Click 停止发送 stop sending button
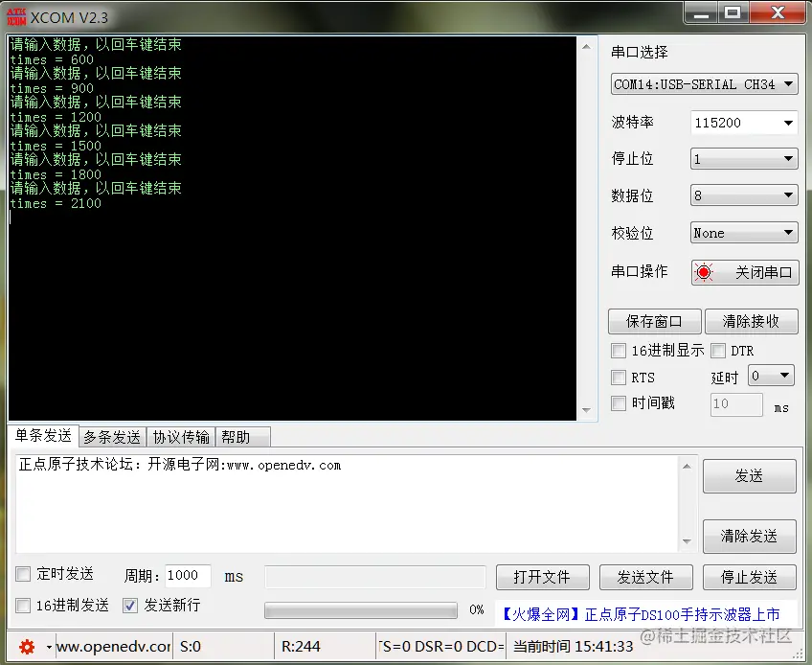 coord(750,577)
